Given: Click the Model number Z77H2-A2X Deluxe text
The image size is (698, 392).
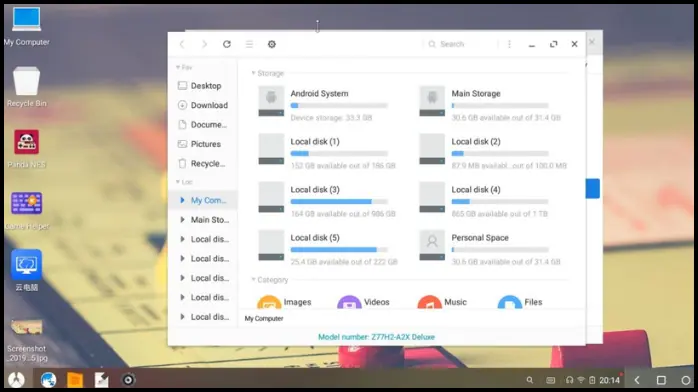Looking at the screenshot, I should point(376,337).
